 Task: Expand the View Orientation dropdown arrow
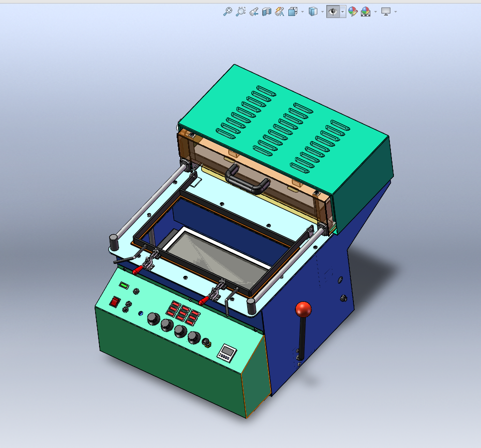303,12
